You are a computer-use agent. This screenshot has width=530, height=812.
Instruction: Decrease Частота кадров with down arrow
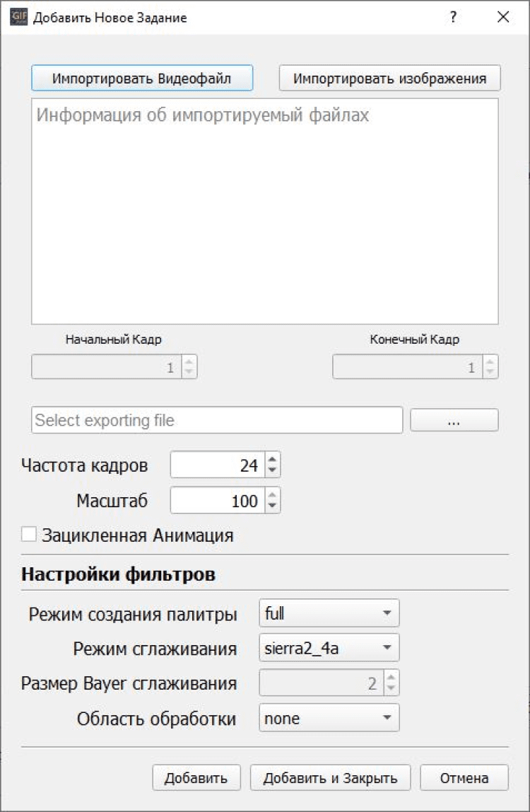(273, 470)
